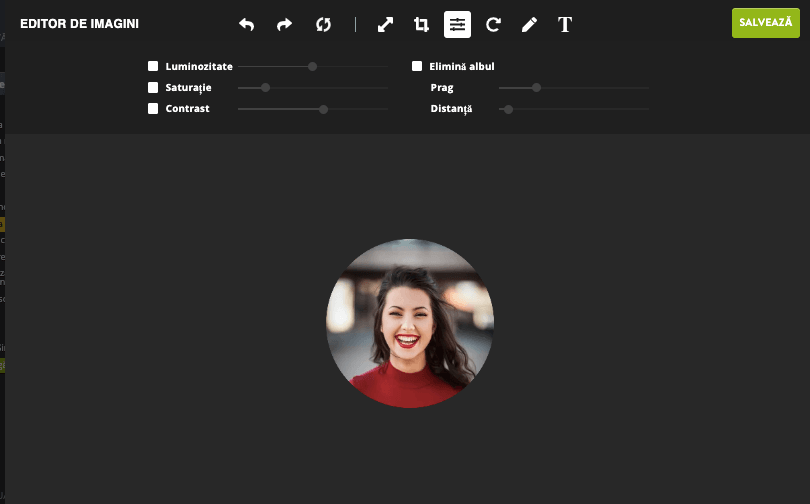Select the crop tool
810x504 pixels.
pyautogui.click(x=421, y=24)
